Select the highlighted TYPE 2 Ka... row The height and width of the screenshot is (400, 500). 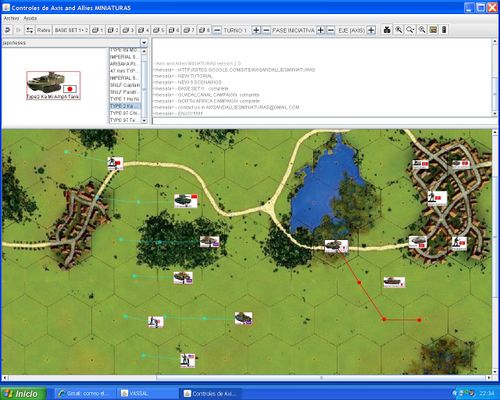pyautogui.click(x=125, y=106)
